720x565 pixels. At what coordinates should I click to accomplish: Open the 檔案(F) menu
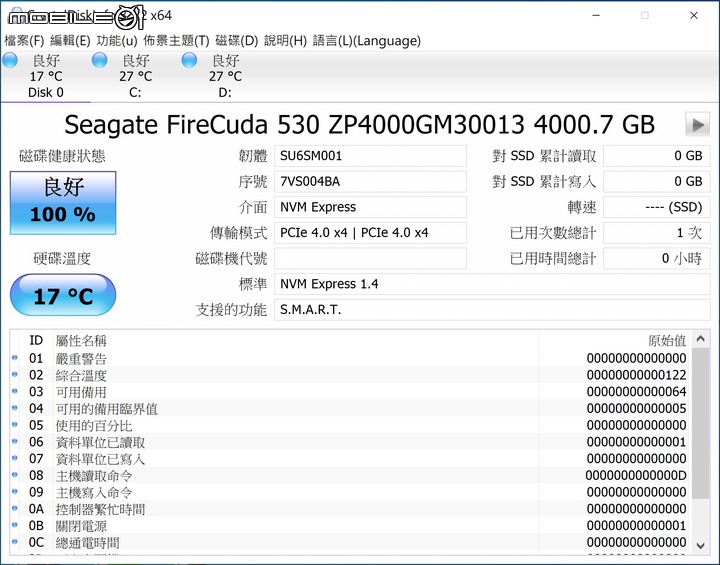pos(24,41)
